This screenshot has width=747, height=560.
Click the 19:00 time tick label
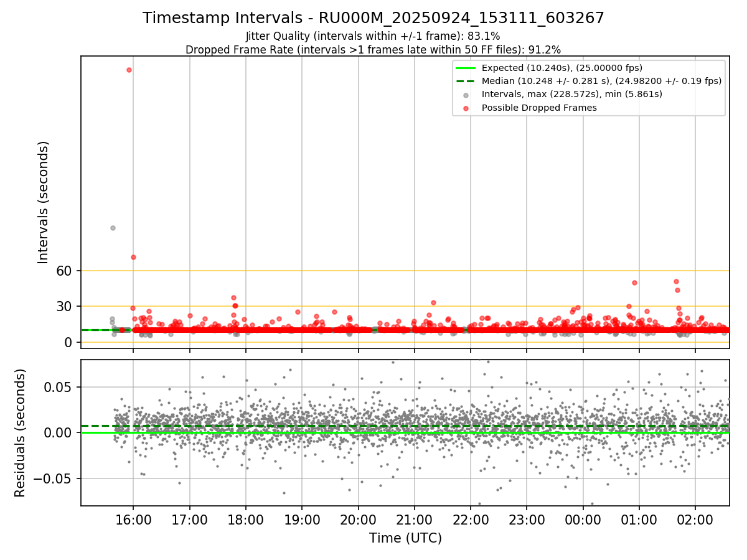pos(302,519)
